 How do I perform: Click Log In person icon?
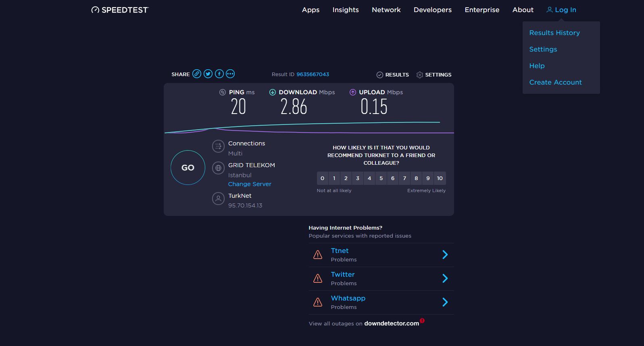click(549, 10)
